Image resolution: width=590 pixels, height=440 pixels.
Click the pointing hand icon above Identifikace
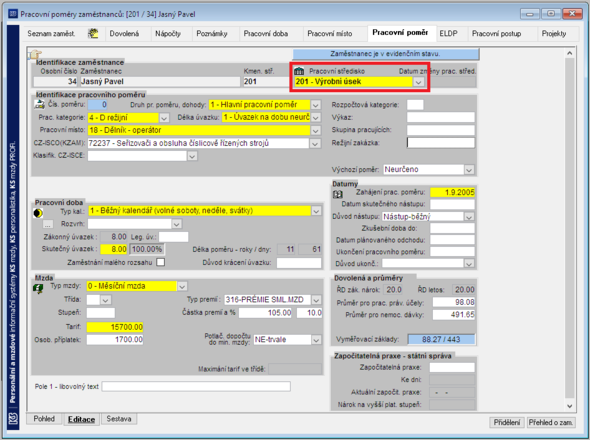tap(35, 54)
